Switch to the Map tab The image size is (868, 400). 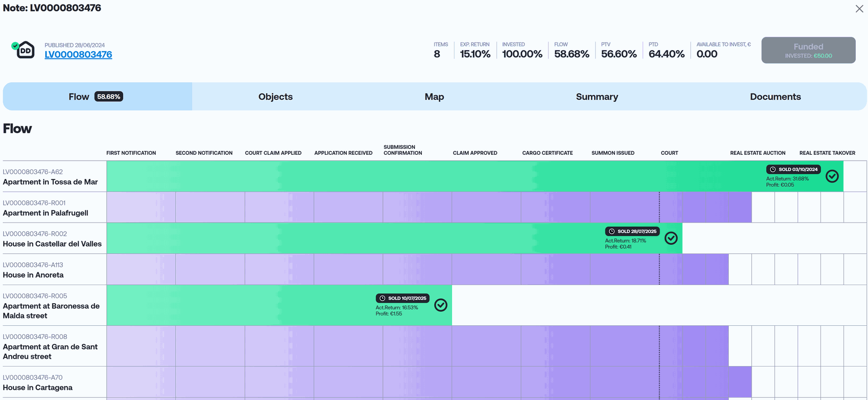[x=434, y=97]
